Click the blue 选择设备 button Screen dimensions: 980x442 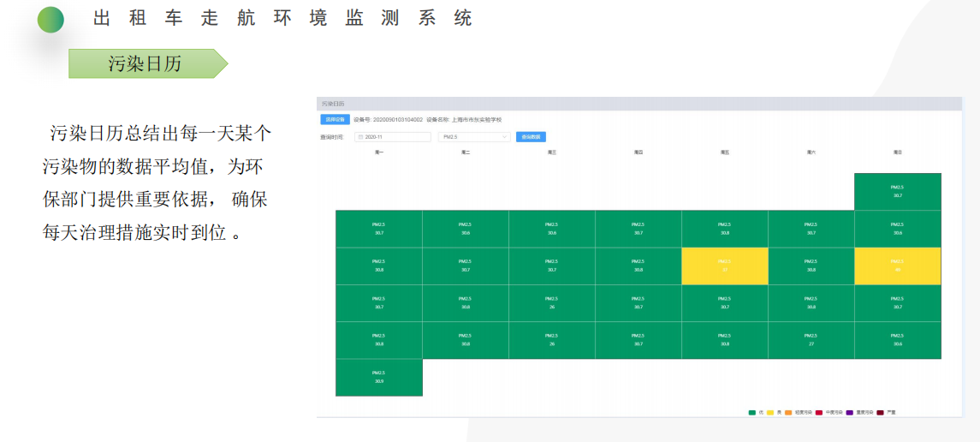[335, 119]
